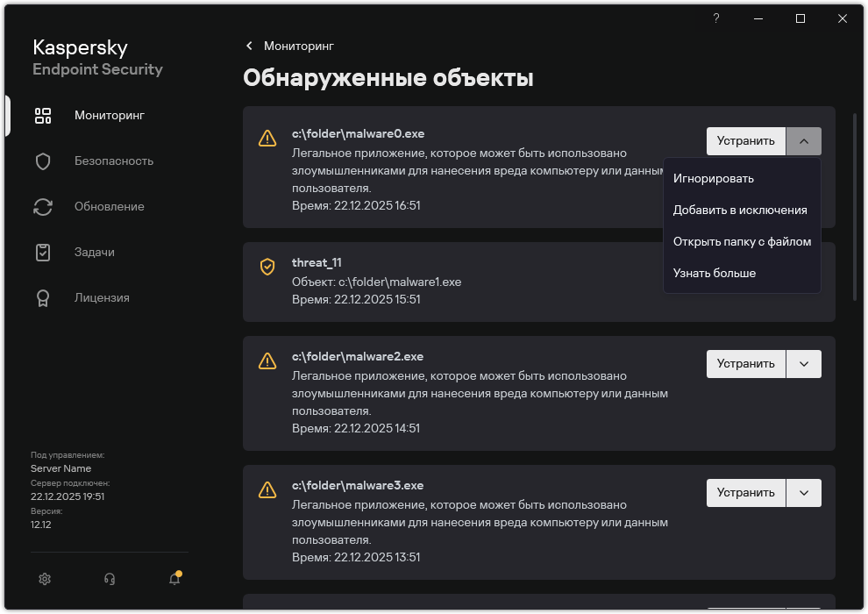
Task: Click the award ribbon icon for Лицензия
Action: pos(43,298)
